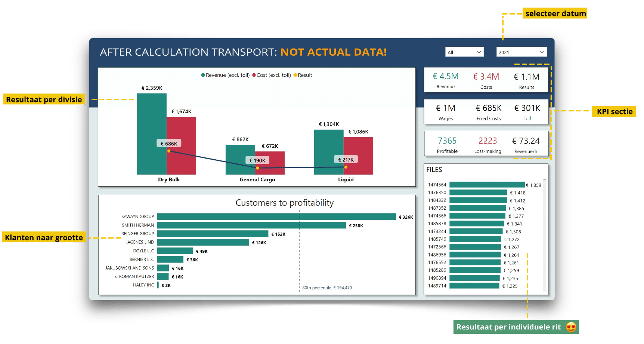The width and height of the screenshot is (644, 344).
Task: Select the BERNIER LLC customer bar
Action: 170,259
